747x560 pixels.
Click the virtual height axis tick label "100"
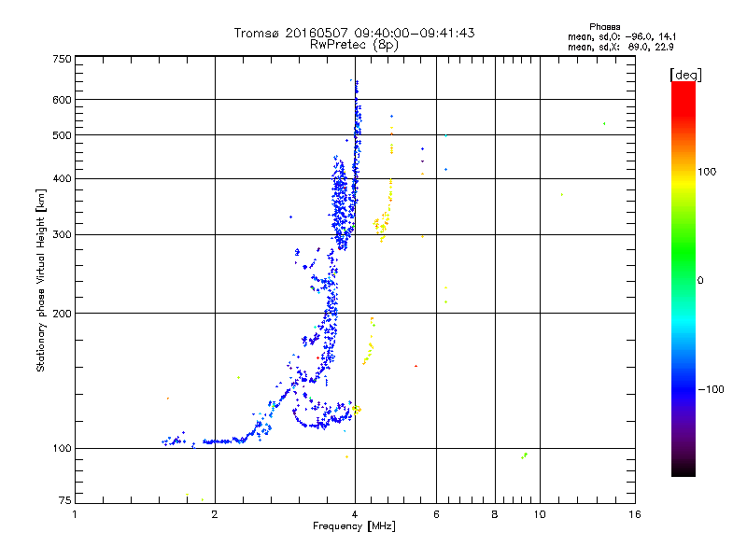pyautogui.click(x=62, y=448)
